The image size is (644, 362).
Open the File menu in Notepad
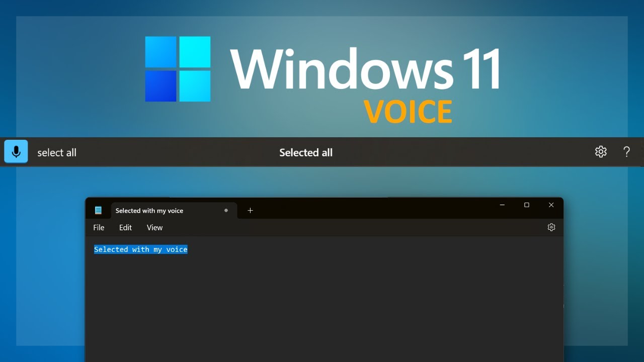tap(99, 228)
